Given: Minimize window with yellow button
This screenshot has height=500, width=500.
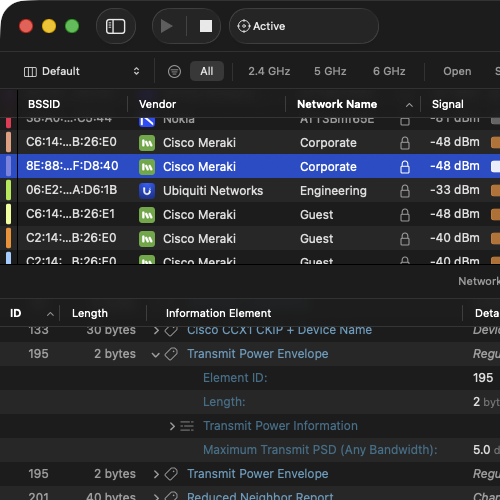Looking at the screenshot, I should (49, 26).
